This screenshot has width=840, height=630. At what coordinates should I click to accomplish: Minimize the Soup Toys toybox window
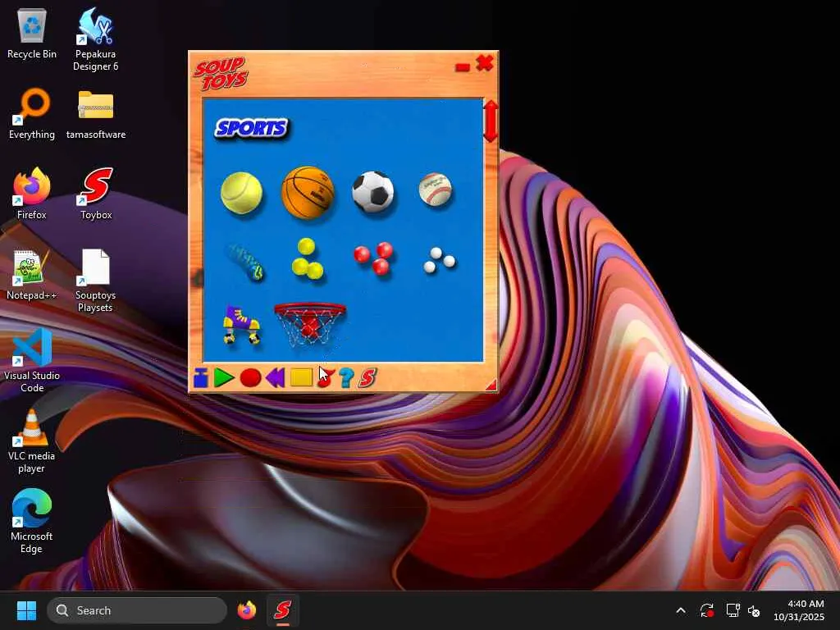click(463, 67)
